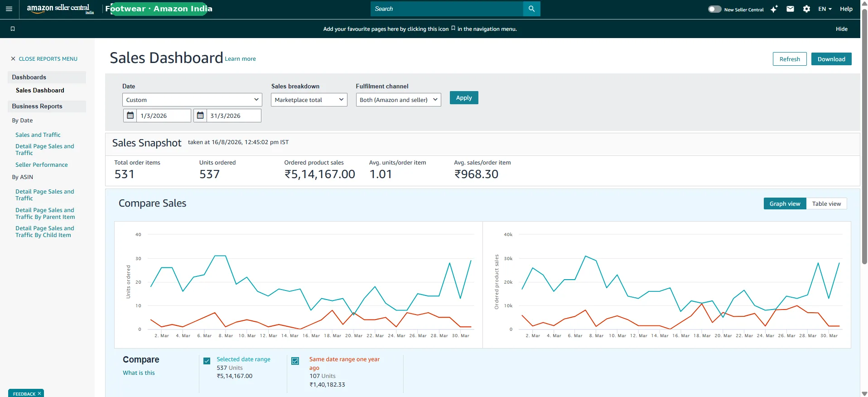
Task: Close the feedback tab with X
Action: [x=39, y=393]
